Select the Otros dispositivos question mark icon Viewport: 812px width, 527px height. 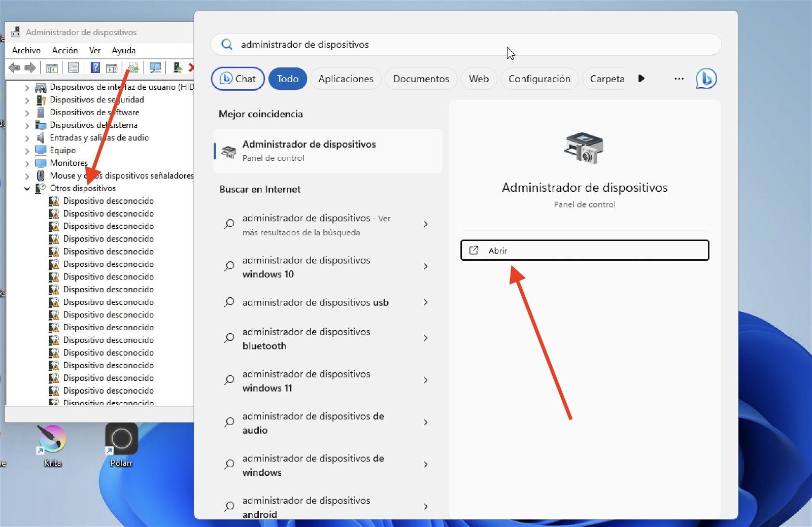tap(41, 188)
